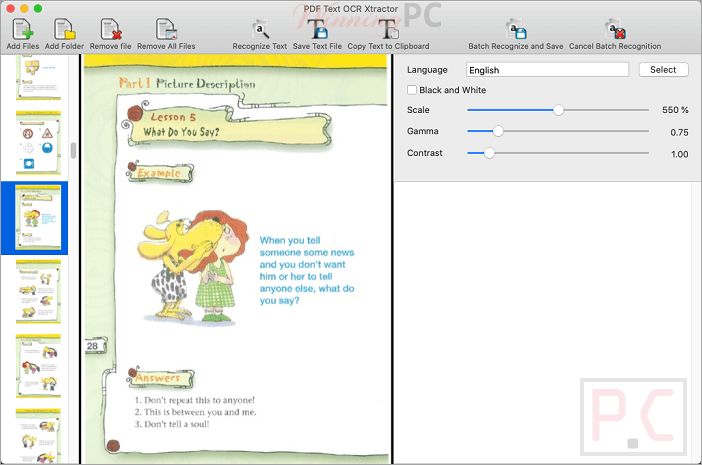702x465 pixels.
Task: Click the Scale slider handle
Action: (x=558, y=110)
